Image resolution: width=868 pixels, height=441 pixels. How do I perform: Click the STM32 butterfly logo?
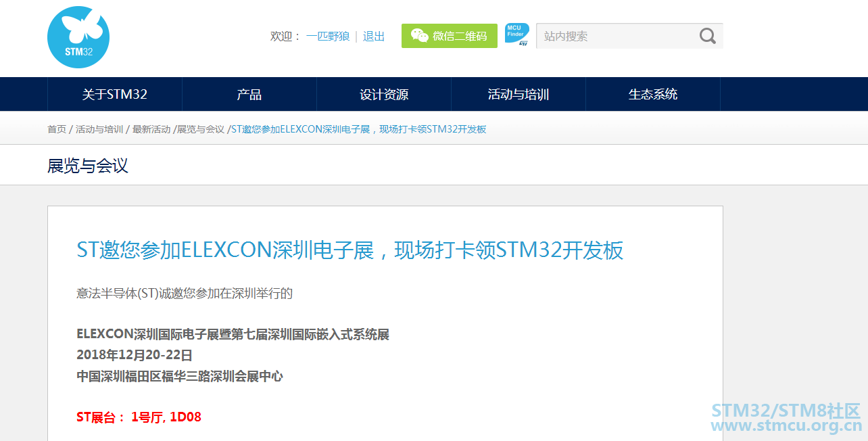click(78, 37)
